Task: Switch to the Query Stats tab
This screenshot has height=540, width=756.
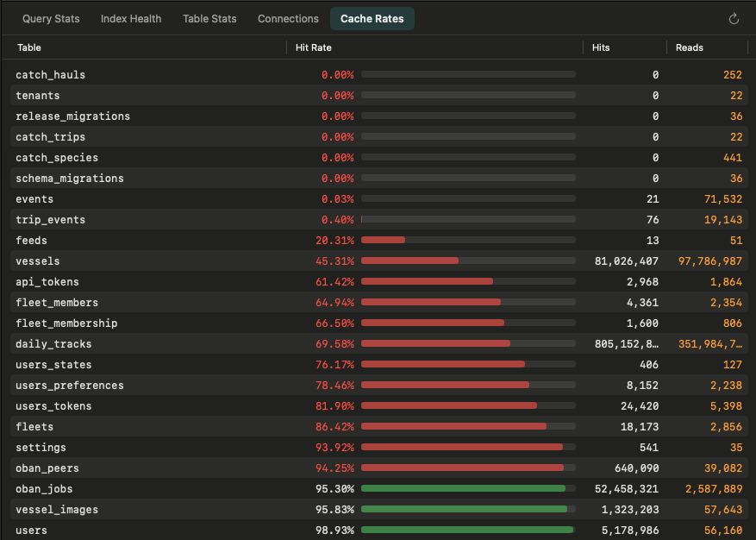Action: (51, 19)
